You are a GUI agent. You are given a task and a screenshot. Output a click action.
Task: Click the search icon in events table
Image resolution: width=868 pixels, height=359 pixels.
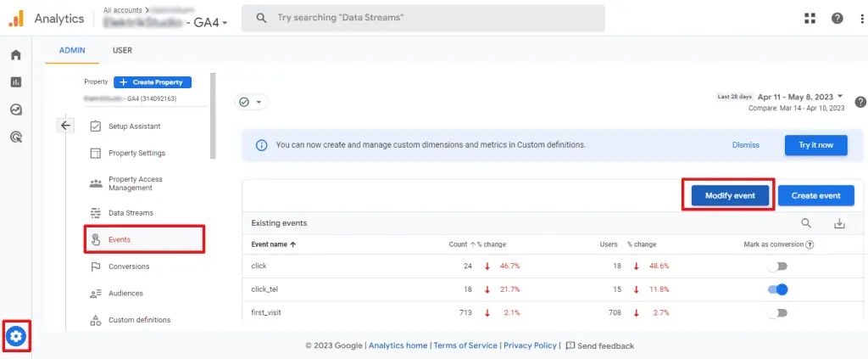pos(806,223)
